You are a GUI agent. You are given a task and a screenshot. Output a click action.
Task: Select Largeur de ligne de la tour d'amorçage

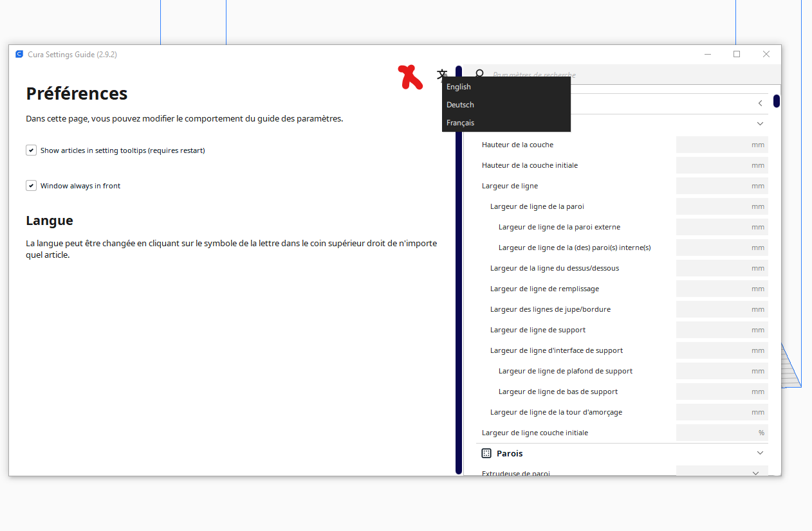click(556, 412)
